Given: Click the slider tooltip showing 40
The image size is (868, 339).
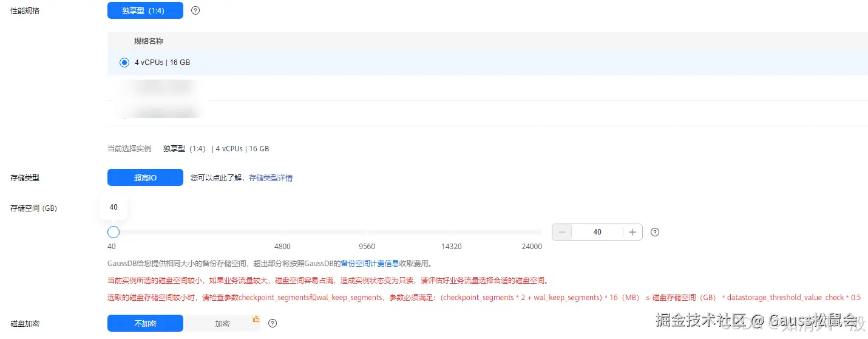Looking at the screenshot, I should click(114, 207).
